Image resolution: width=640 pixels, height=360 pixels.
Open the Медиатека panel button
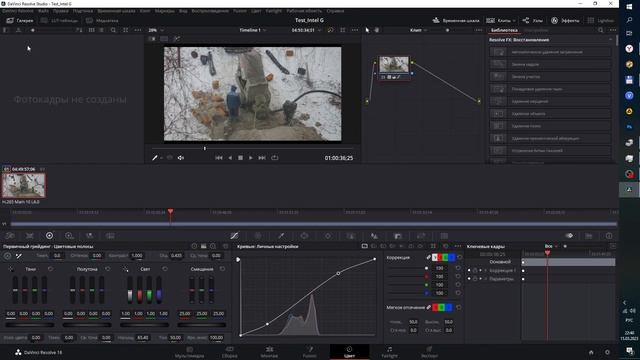tap(102, 20)
